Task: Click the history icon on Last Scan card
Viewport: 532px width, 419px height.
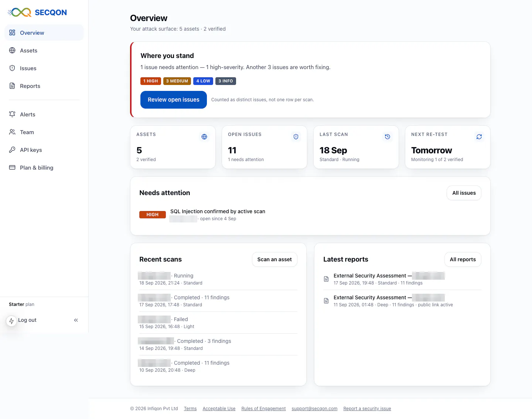Action: click(x=388, y=137)
